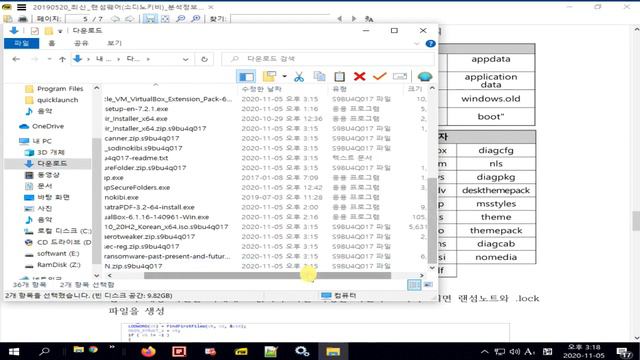Sort by 수정한 날짜 column header
The height and width of the screenshot is (360, 640).
point(262,89)
